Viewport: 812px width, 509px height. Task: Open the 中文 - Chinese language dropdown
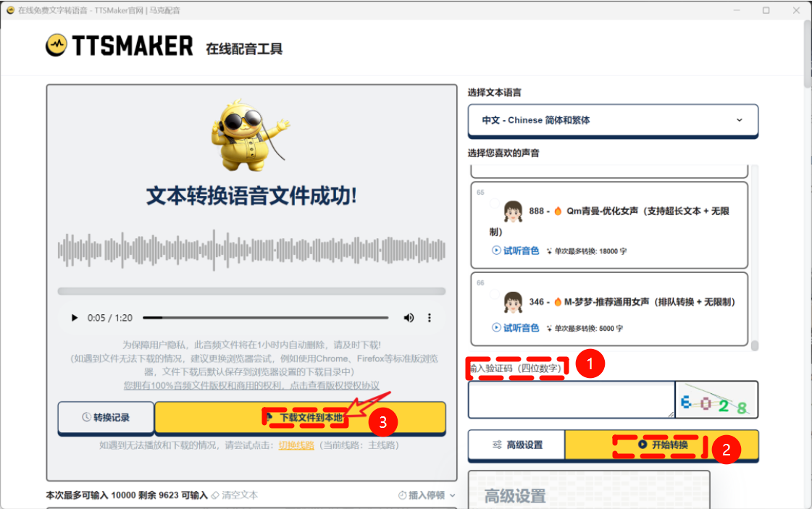pyautogui.click(x=613, y=120)
